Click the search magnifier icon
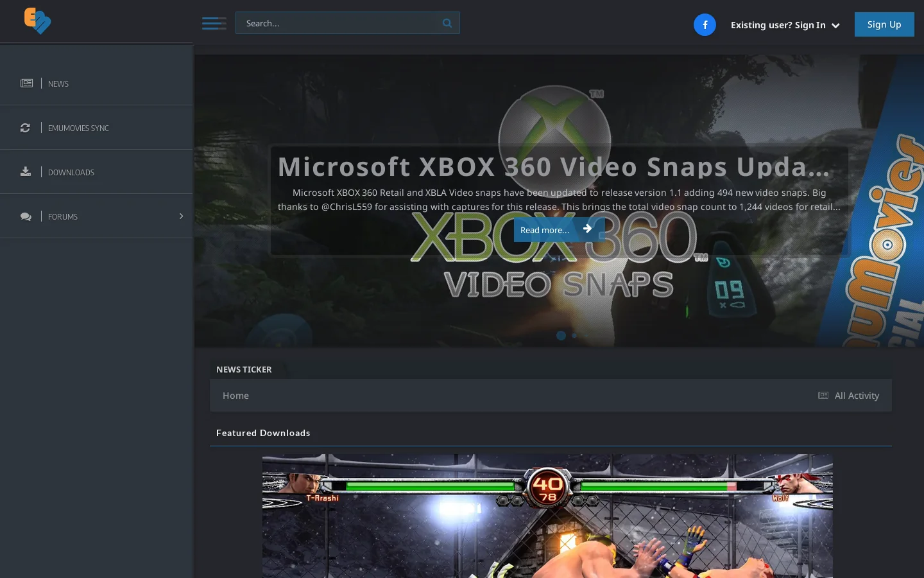The height and width of the screenshot is (578, 924). tap(447, 23)
